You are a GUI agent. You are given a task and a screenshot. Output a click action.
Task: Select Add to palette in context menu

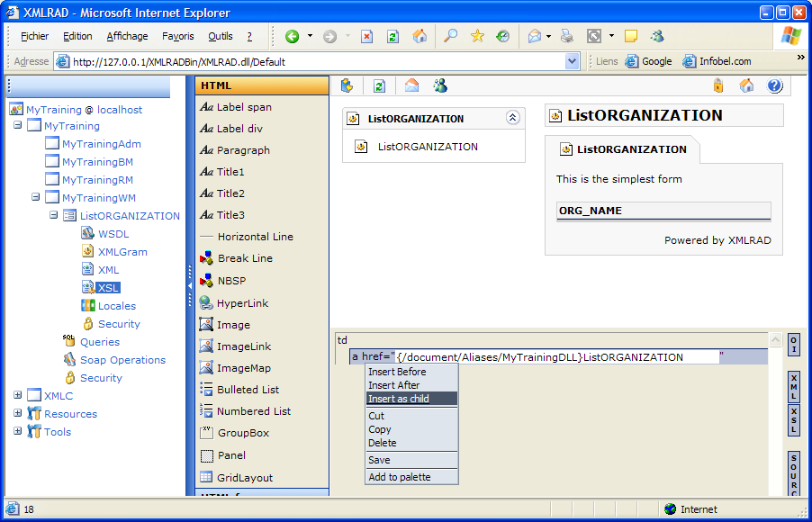(x=399, y=477)
